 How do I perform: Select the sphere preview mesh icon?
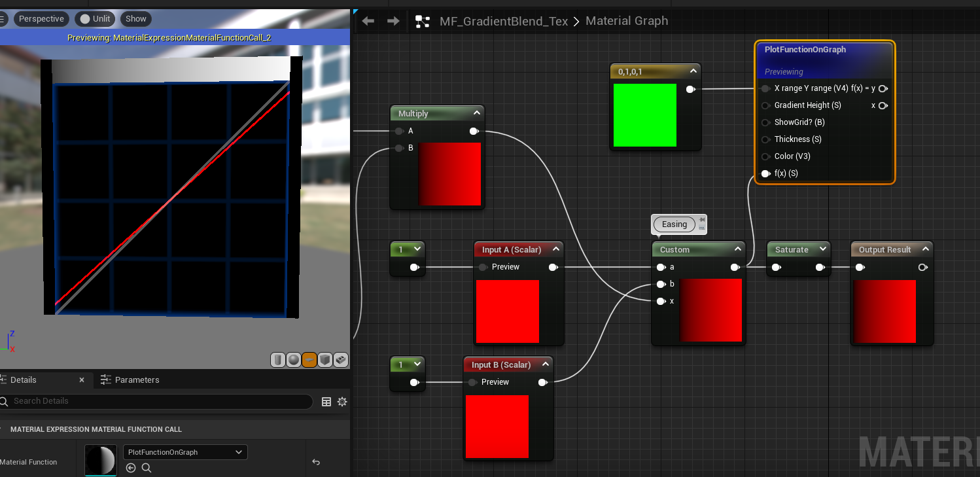coord(294,360)
